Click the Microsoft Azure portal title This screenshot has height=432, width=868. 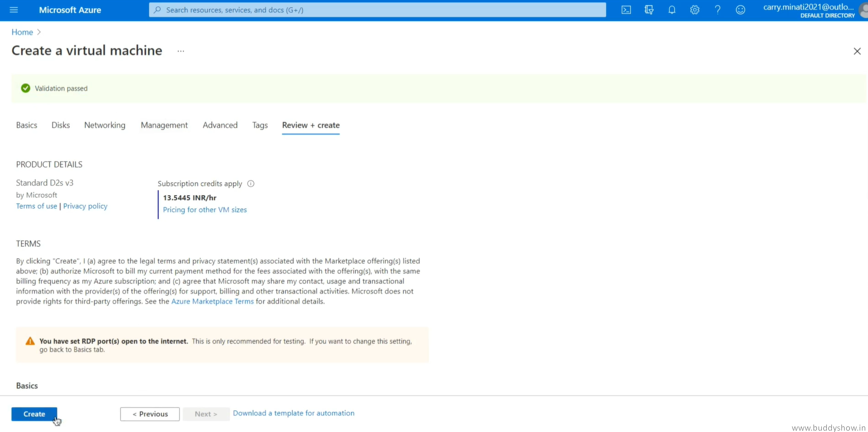click(70, 10)
